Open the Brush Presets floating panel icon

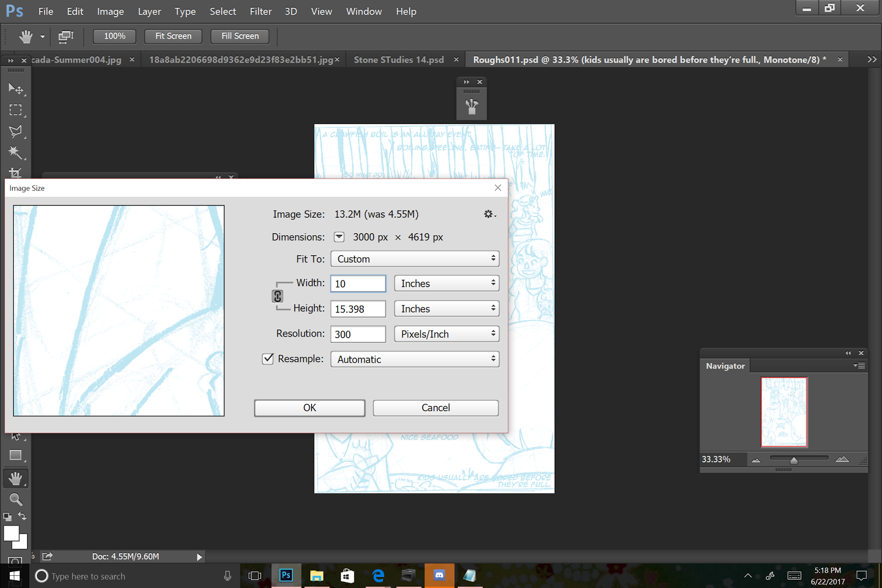pos(471,106)
